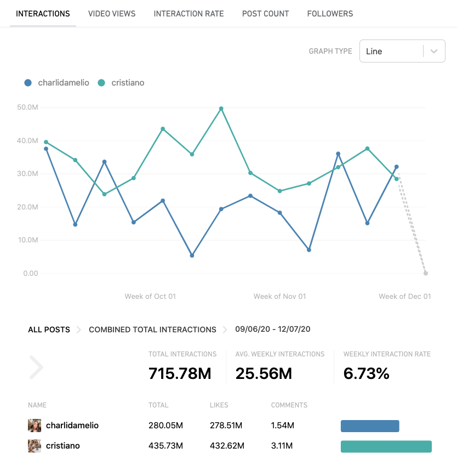The height and width of the screenshot is (476, 457).
Task: Expand the stats panel with the arrow
Action: tap(36, 367)
